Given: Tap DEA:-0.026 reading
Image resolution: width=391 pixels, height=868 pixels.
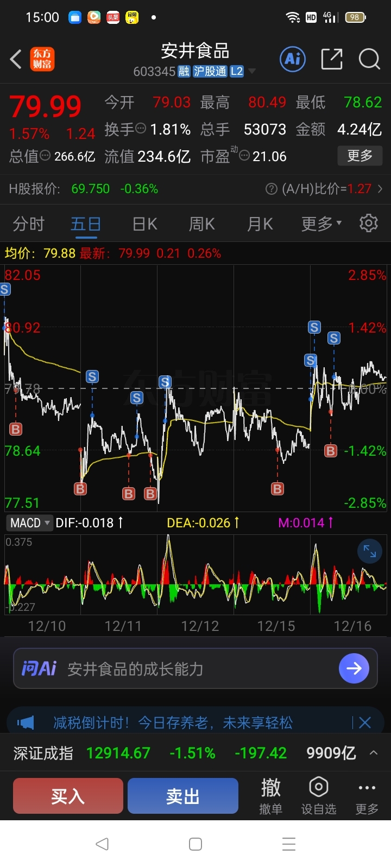Looking at the screenshot, I should click(x=203, y=523).
